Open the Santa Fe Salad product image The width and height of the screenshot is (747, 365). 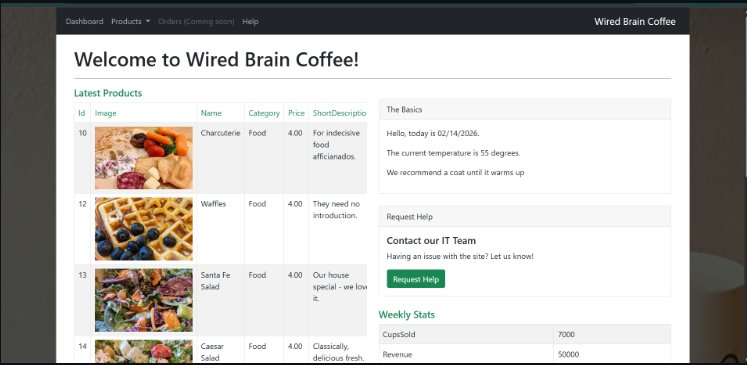[x=144, y=300]
